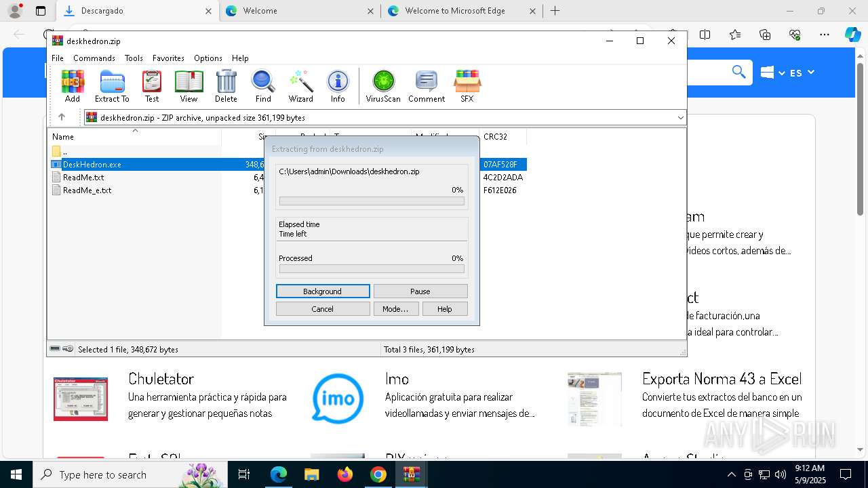Show hidden system tray icons

point(731,474)
